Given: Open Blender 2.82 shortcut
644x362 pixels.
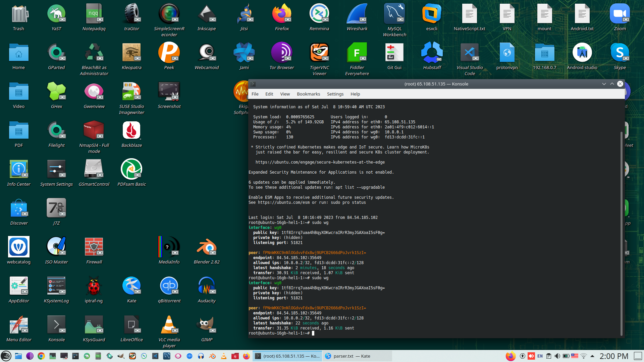Looking at the screenshot, I should pyautogui.click(x=207, y=247).
